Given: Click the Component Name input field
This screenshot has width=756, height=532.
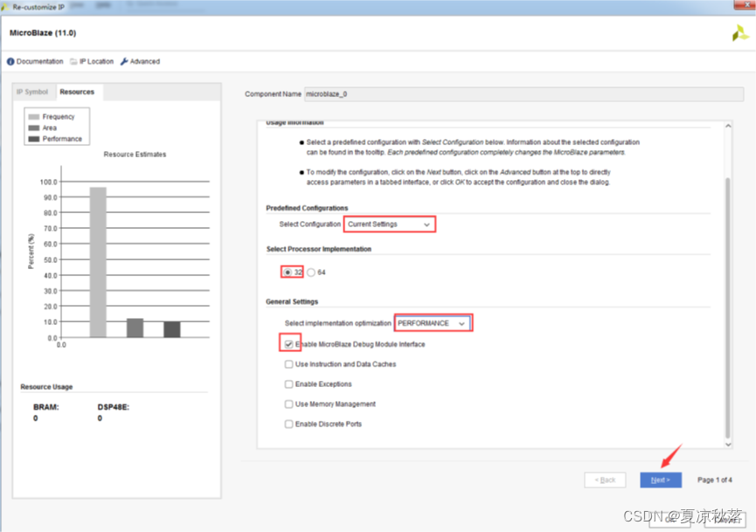Looking at the screenshot, I should [x=524, y=94].
